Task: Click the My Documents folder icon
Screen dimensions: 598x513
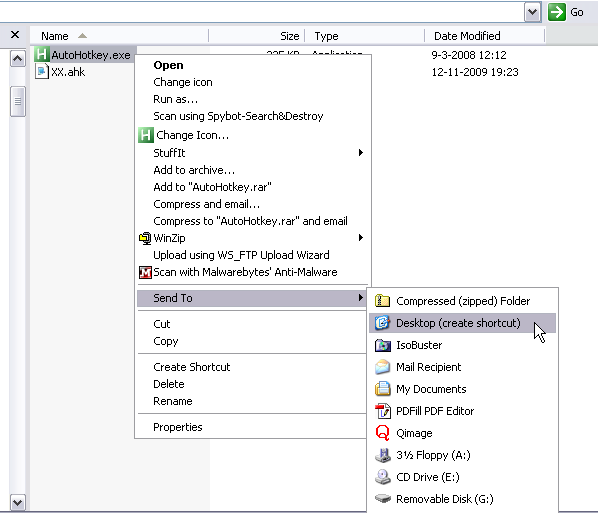Action: pyautogui.click(x=382, y=389)
